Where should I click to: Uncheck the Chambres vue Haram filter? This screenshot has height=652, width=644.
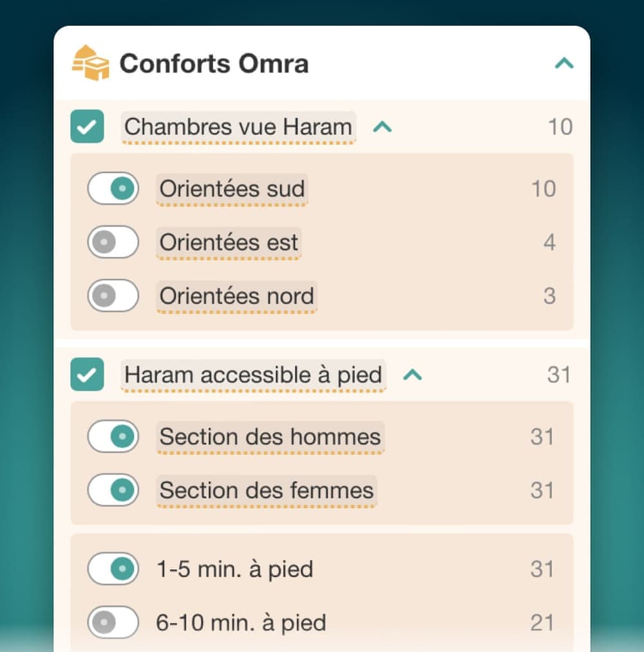coord(88,126)
